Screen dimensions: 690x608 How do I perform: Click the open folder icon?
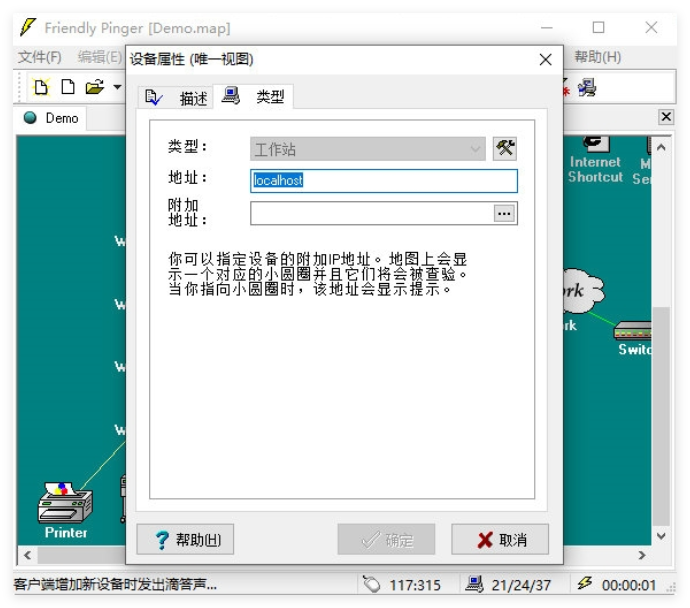point(95,87)
